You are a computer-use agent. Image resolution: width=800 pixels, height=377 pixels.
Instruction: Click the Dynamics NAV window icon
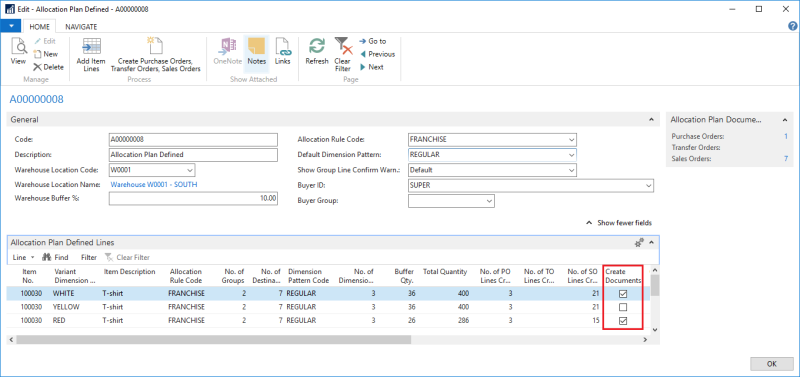tap(10, 9)
